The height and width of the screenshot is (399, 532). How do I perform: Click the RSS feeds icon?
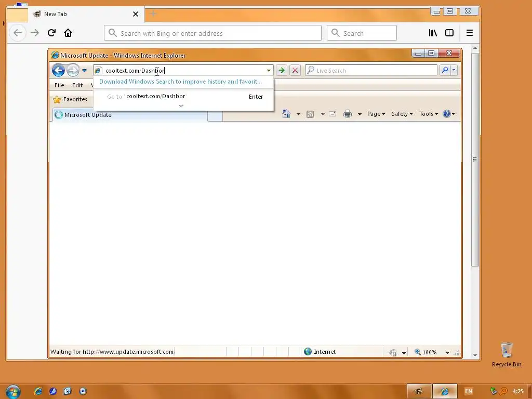coord(310,114)
